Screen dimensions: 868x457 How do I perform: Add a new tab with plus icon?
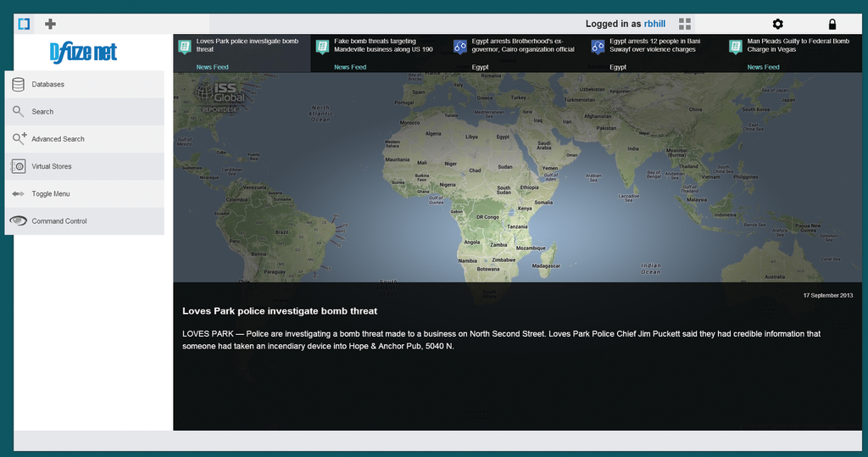tap(50, 24)
